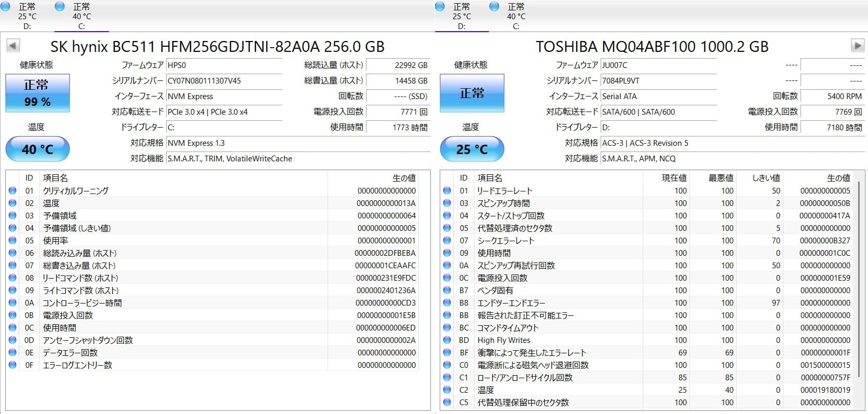The height and width of the screenshot is (414, 868).
Task: Click status orb for クリティカルワーニング row
Action: tap(12, 191)
